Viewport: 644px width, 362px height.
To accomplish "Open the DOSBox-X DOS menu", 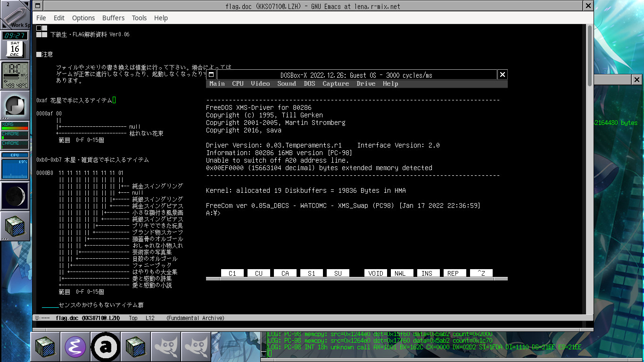I will point(309,84).
